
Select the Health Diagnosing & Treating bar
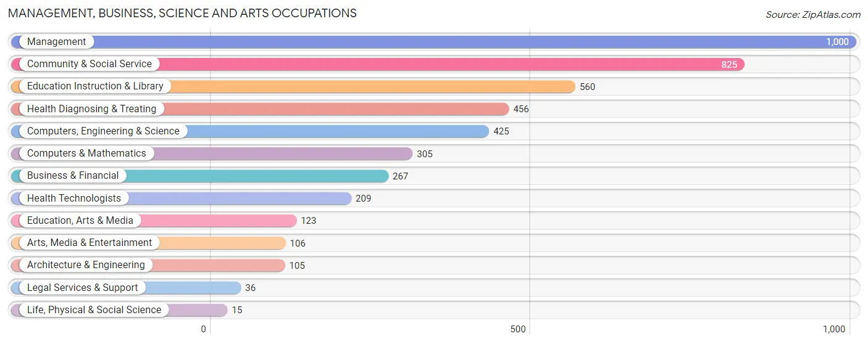(x=260, y=109)
